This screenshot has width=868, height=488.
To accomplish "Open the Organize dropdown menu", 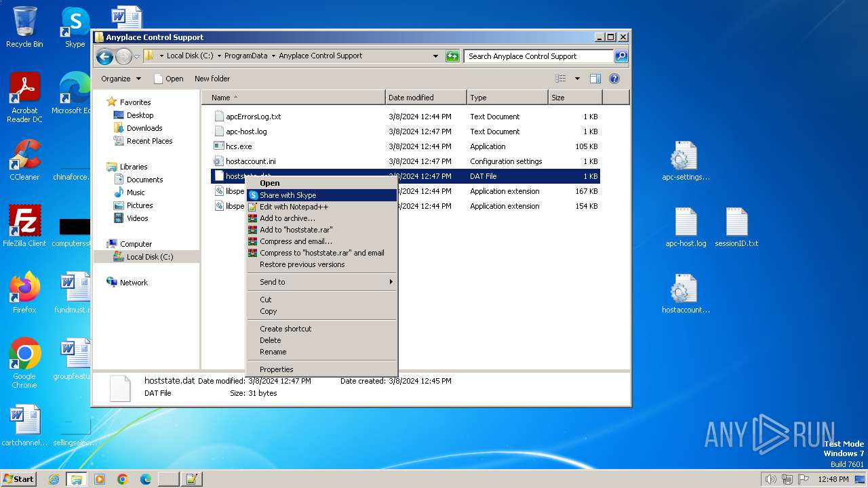I will click(121, 79).
